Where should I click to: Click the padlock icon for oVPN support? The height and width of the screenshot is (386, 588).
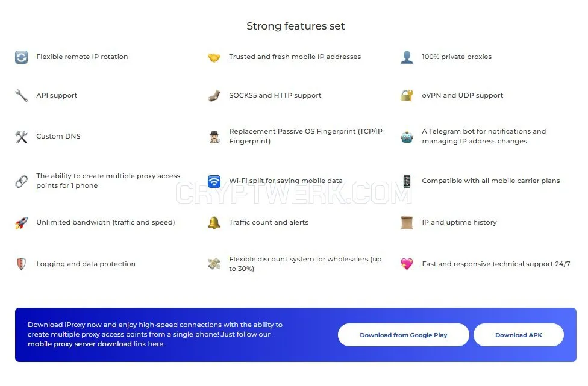(407, 96)
